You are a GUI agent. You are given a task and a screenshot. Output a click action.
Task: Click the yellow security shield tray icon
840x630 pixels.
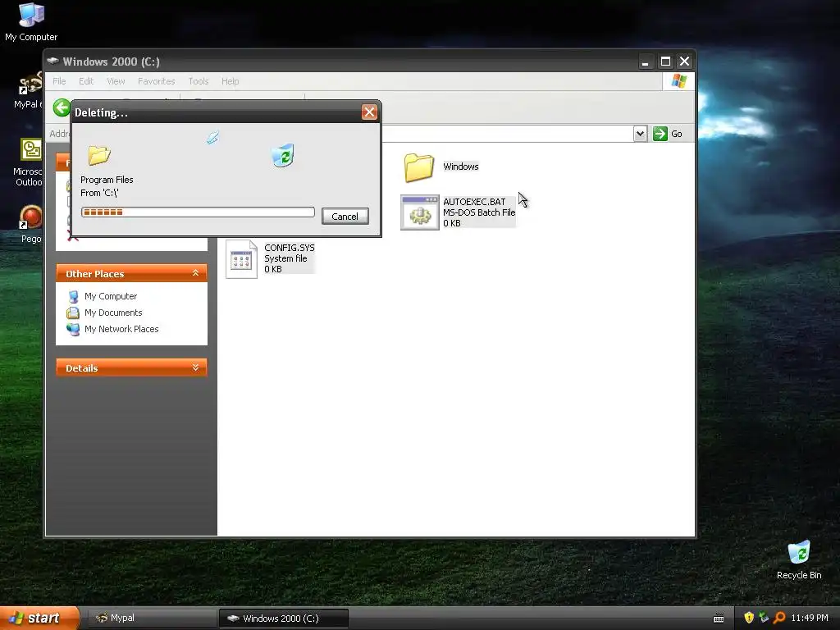(x=749, y=618)
